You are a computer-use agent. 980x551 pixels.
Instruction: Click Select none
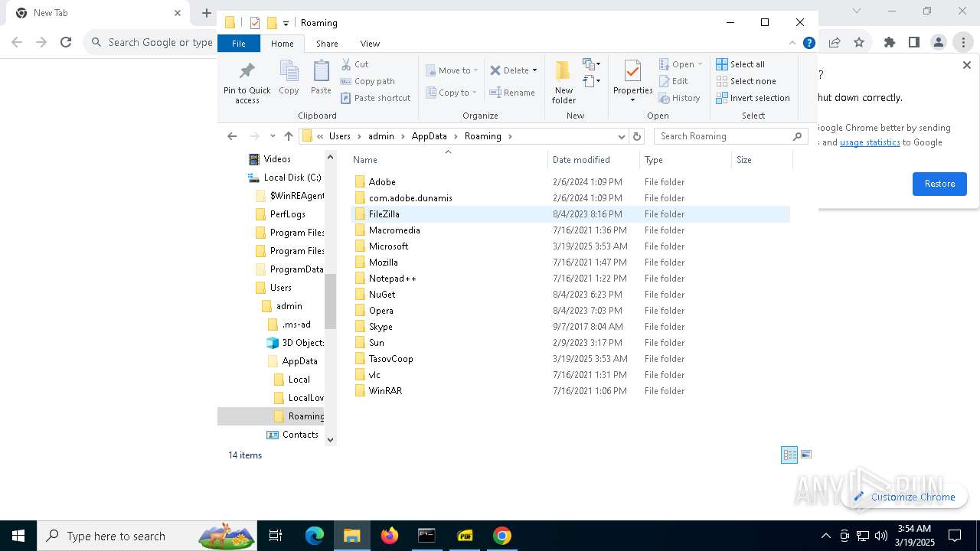tap(746, 81)
